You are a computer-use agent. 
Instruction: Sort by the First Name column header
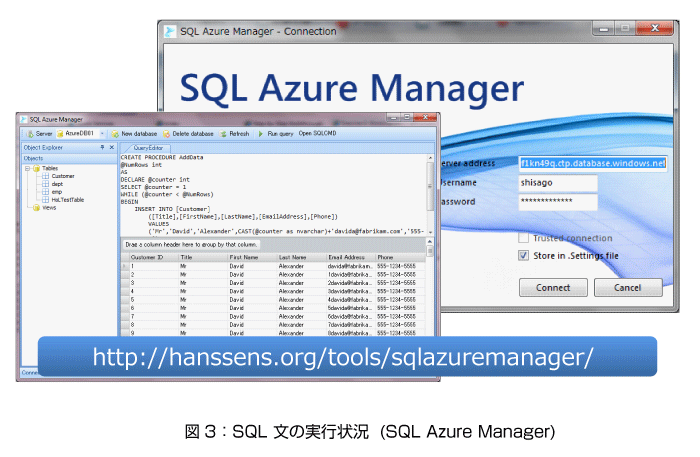tap(253, 258)
